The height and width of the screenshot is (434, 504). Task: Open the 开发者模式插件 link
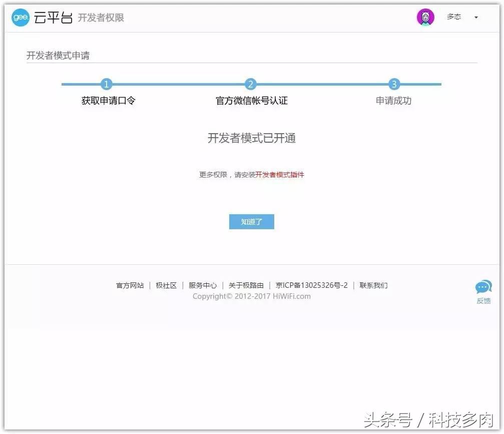[x=280, y=175]
